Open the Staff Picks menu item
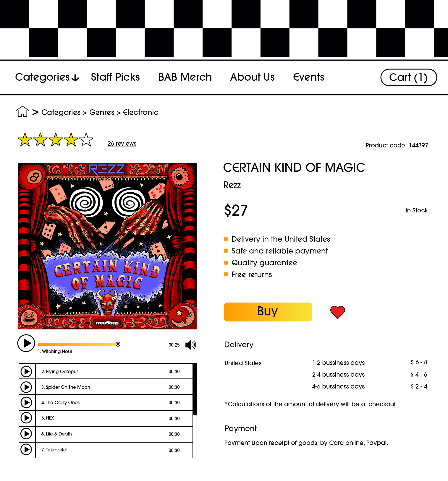 pyautogui.click(x=115, y=77)
